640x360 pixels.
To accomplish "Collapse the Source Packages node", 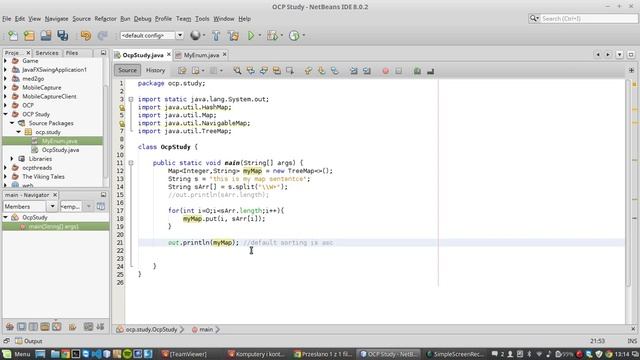I will (12, 123).
